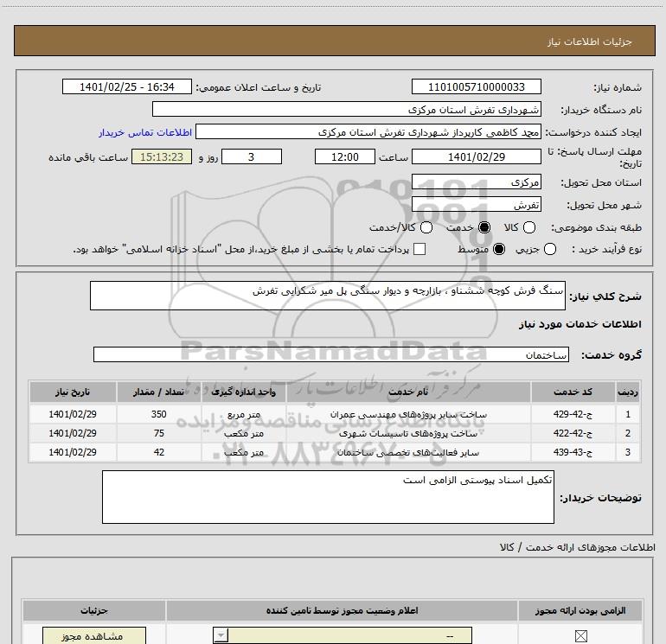Click the کد خدمت column header

click(573, 392)
